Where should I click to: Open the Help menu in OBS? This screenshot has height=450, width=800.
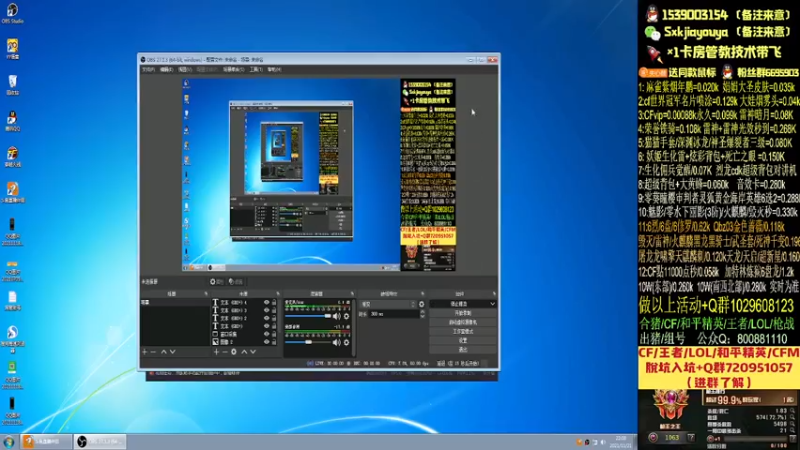click(x=274, y=69)
